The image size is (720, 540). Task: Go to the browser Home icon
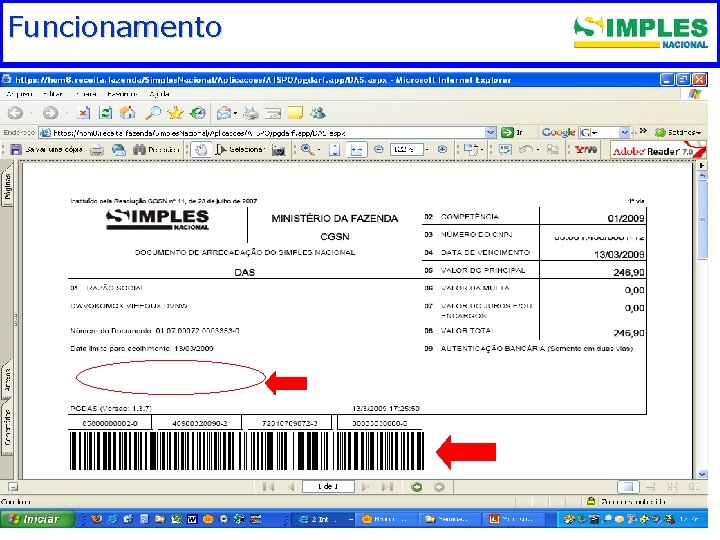[128, 112]
